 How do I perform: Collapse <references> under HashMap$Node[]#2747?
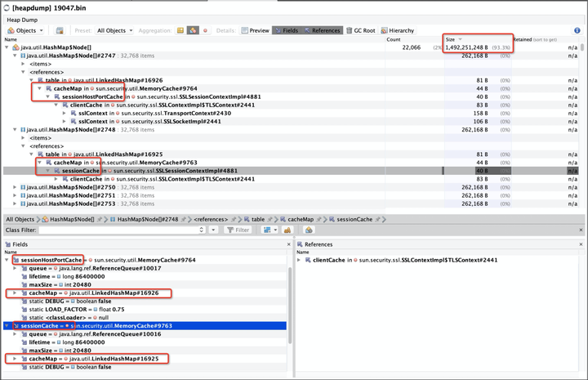tap(23, 72)
